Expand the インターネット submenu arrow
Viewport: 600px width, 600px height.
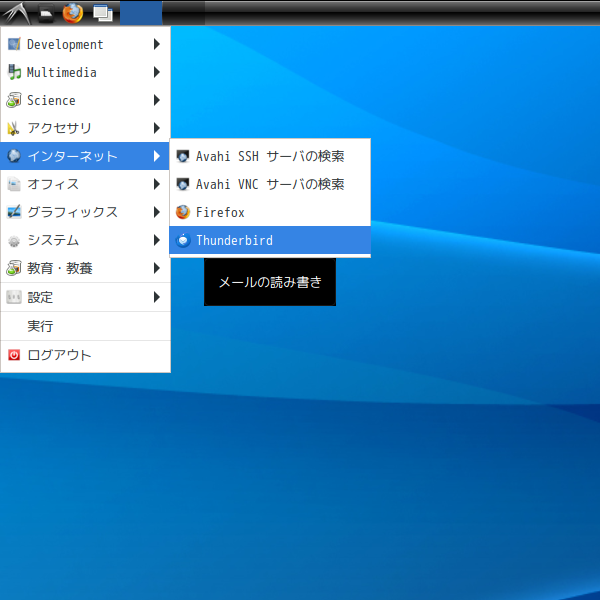coord(157,156)
